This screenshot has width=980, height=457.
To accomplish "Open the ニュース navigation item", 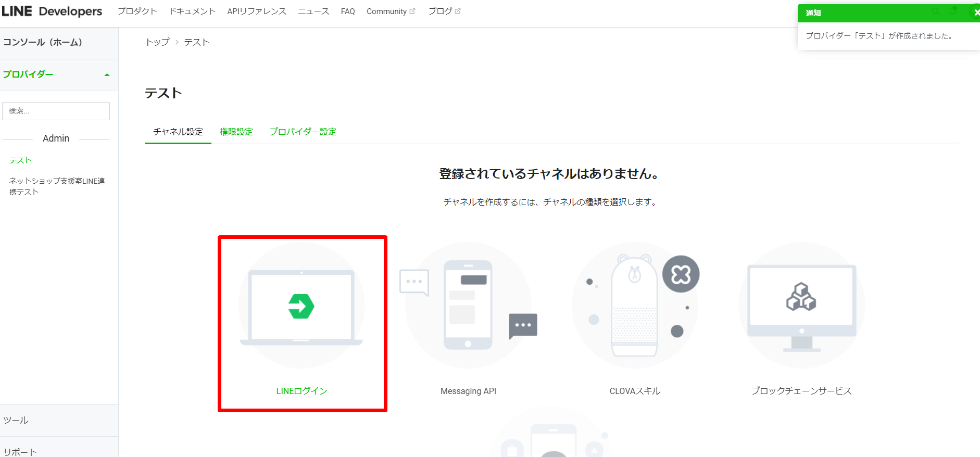I will coord(313,11).
